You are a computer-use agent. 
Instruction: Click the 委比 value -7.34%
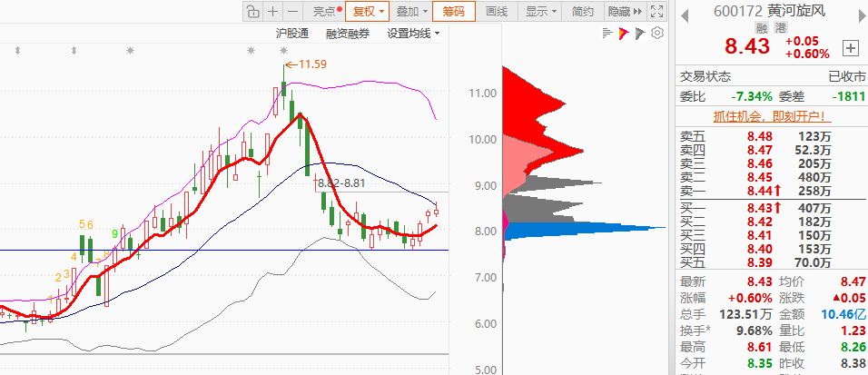pos(751,96)
